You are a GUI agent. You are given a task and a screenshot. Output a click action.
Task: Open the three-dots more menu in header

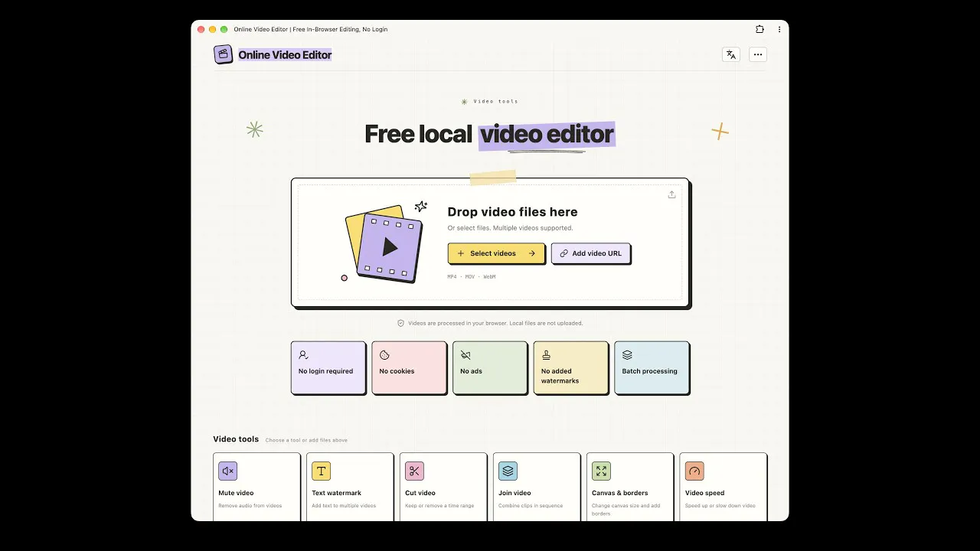[x=758, y=54]
